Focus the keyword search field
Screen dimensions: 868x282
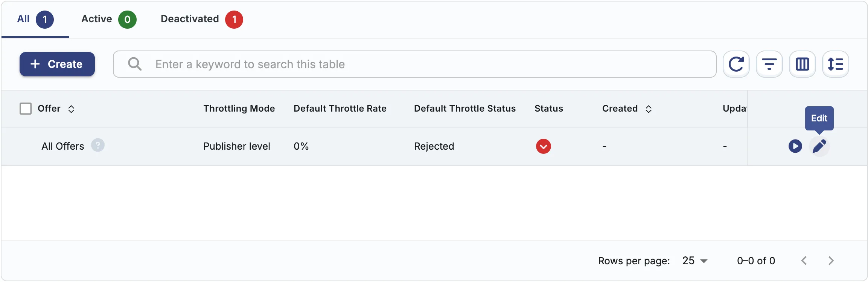(x=415, y=64)
